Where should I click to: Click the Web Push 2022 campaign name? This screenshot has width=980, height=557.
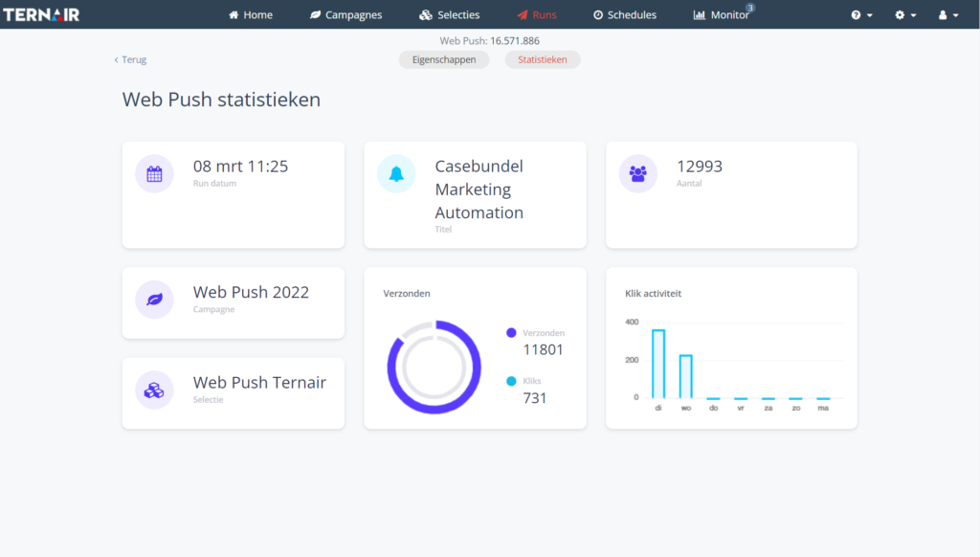coord(251,292)
